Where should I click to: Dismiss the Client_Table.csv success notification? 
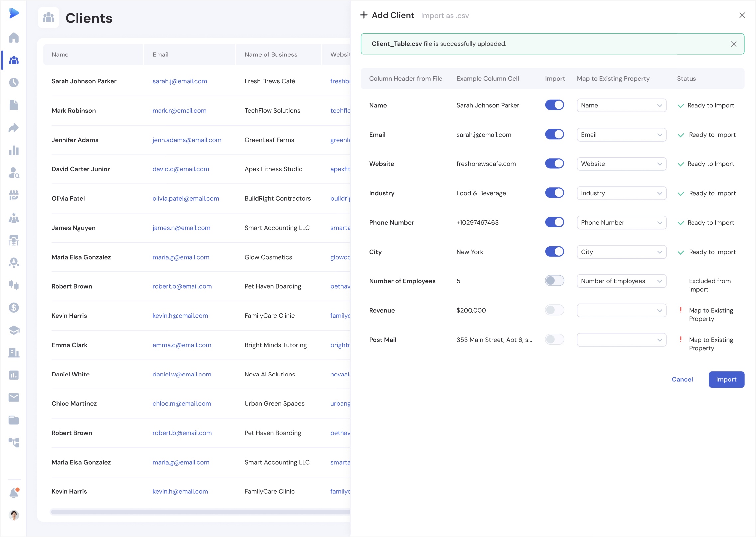pyautogui.click(x=734, y=44)
